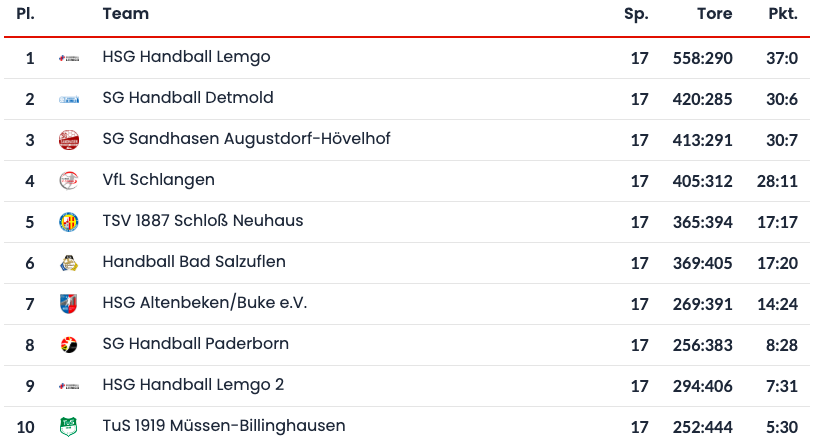Click the Sp. column header
The height and width of the screenshot is (443, 813).
point(636,14)
